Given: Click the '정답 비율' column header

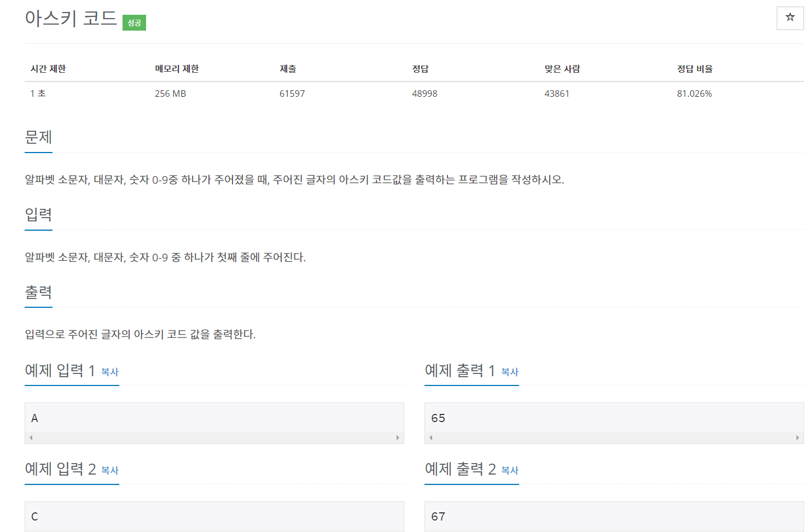Looking at the screenshot, I should tap(695, 69).
